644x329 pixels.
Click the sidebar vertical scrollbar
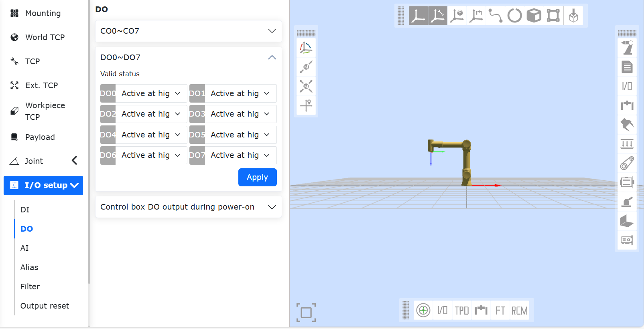89,141
